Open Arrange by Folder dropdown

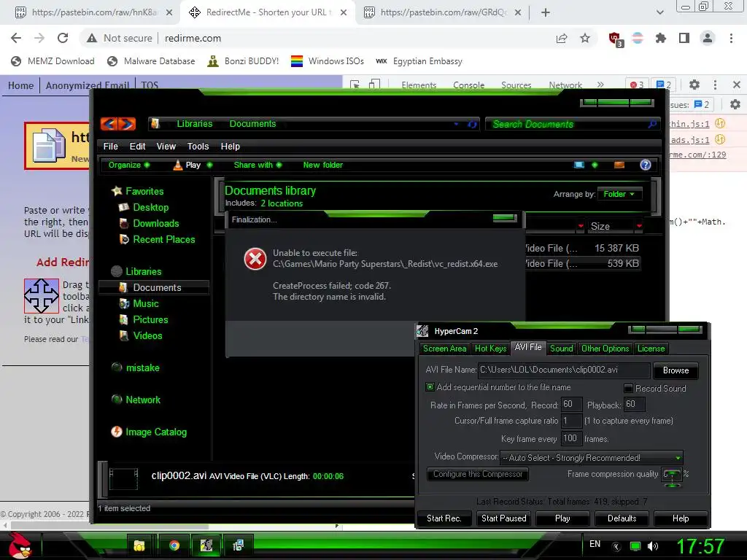coord(619,194)
